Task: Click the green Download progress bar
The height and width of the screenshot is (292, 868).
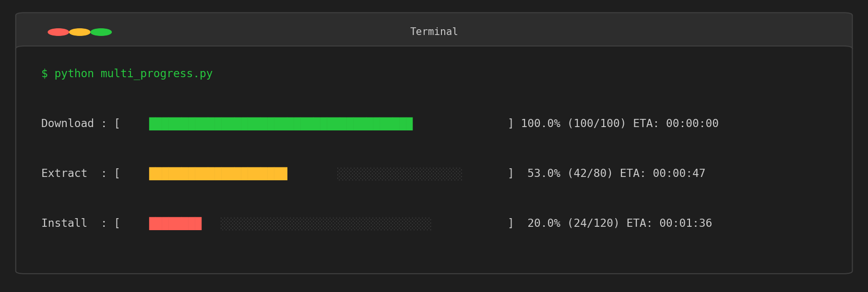Action: pos(281,124)
